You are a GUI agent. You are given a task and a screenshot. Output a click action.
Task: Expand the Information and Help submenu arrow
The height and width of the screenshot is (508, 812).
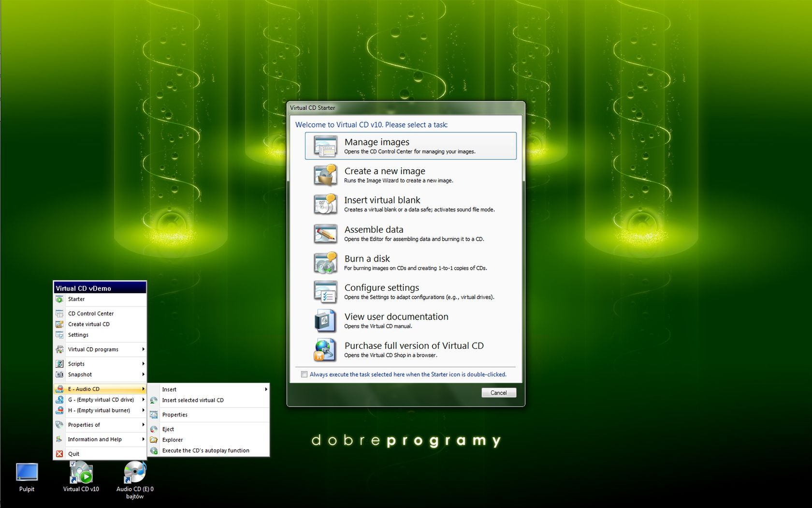[143, 439]
